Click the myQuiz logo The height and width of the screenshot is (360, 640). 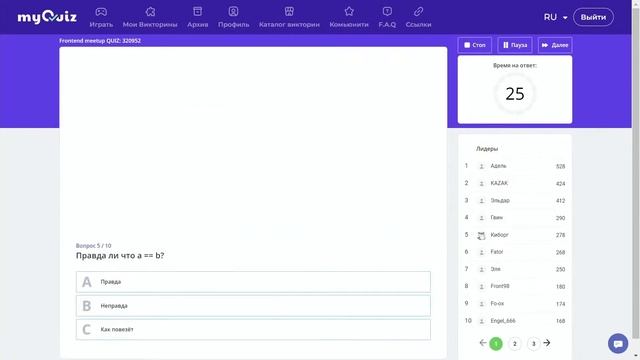tap(47, 17)
